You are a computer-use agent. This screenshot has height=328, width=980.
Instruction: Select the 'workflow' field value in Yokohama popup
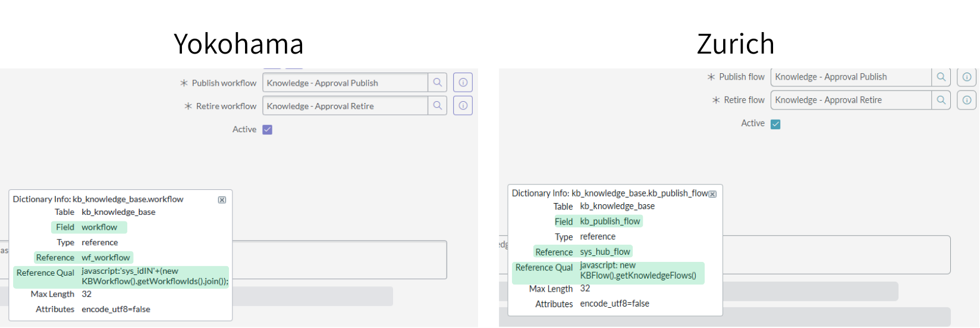[99, 227]
